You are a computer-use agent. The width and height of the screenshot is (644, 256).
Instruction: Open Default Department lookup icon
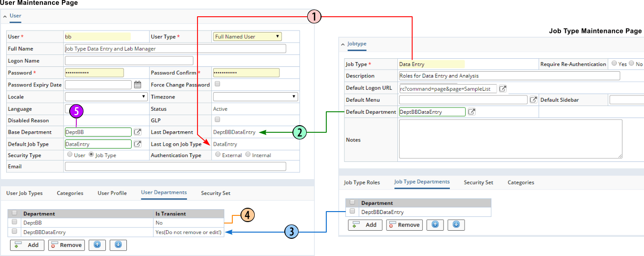tap(471, 112)
